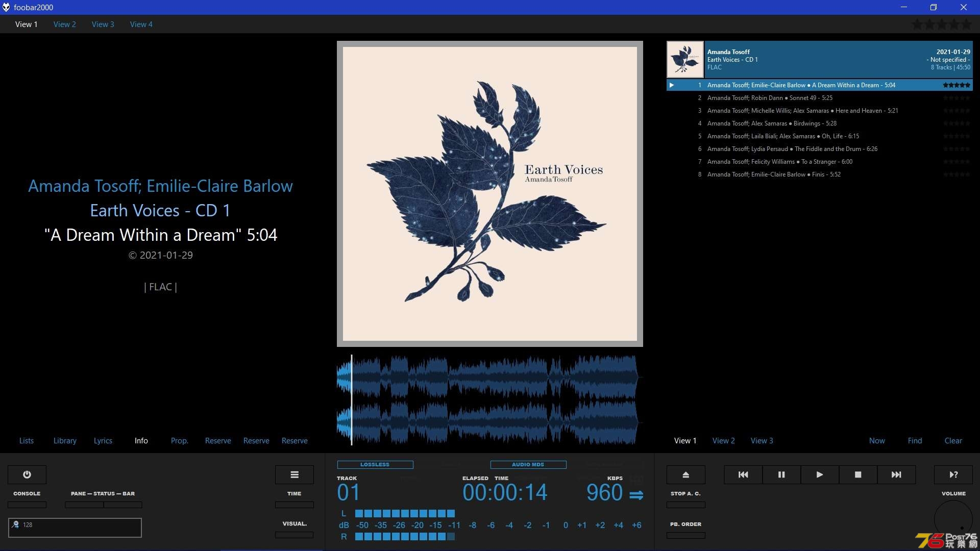Click the Find link in playlist pane
Screen dimensions: 980x551
point(915,440)
